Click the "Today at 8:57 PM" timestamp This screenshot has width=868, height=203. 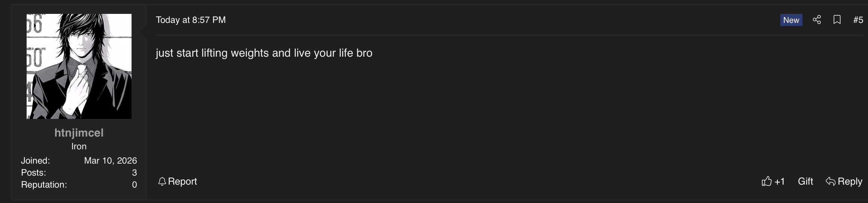pyautogui.click(x=191, y=20)
